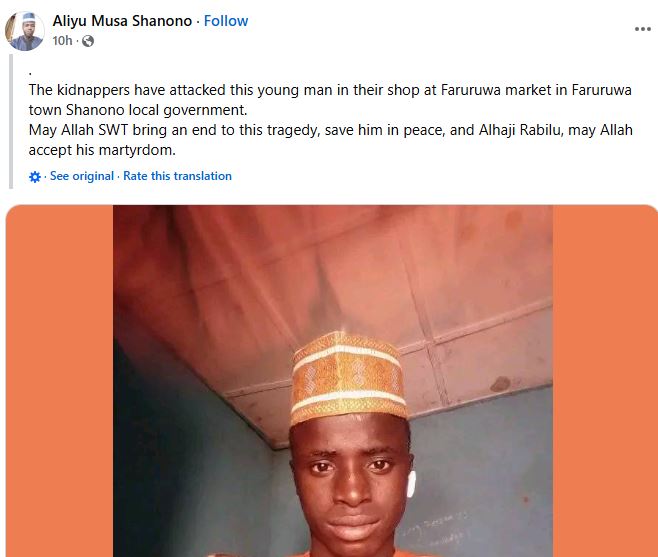Click the ceiling area of the photo

click(330, 260)
